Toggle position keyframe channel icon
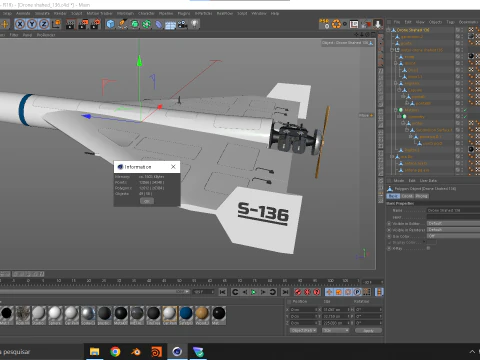 329,292
